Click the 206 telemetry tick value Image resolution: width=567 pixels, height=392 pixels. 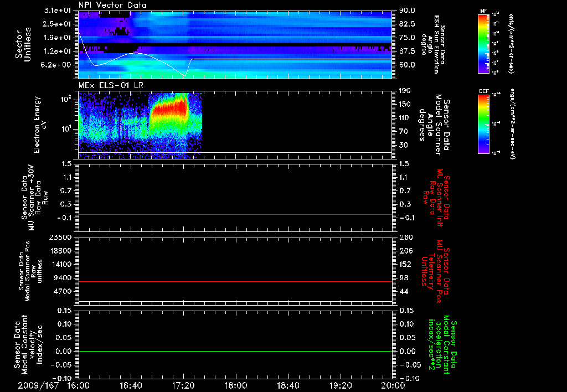click(405, 251)
